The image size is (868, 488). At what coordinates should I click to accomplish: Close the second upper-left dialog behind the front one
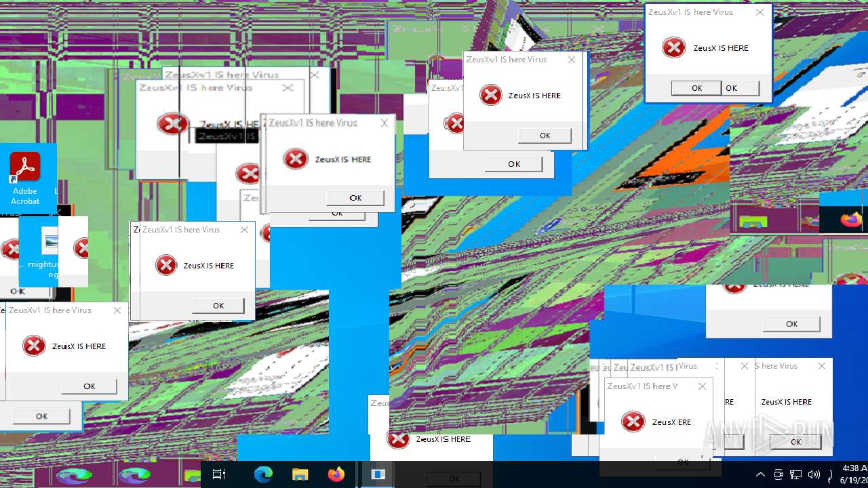[288, 88]
